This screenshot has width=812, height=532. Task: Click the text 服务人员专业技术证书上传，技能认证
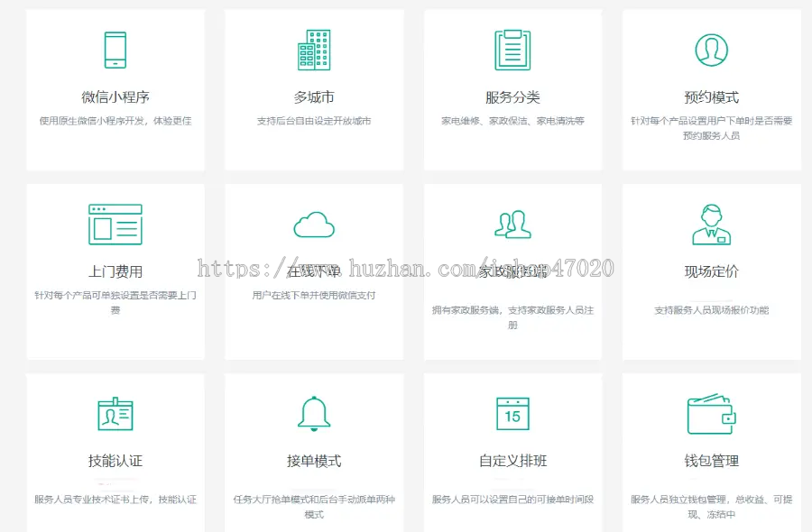point(115,500)
